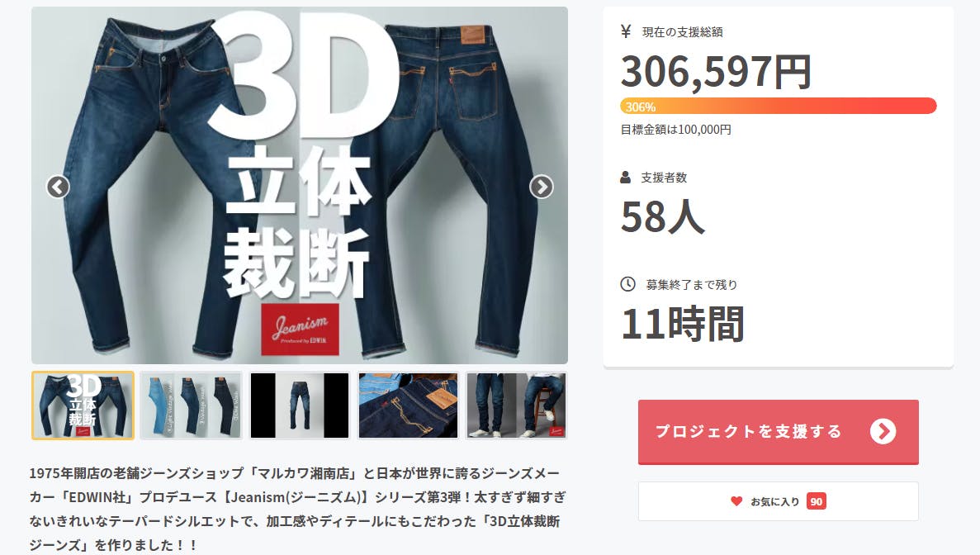Select the thumbnail with black side bars
Screen dimensions: 980x555
(300, 406)
